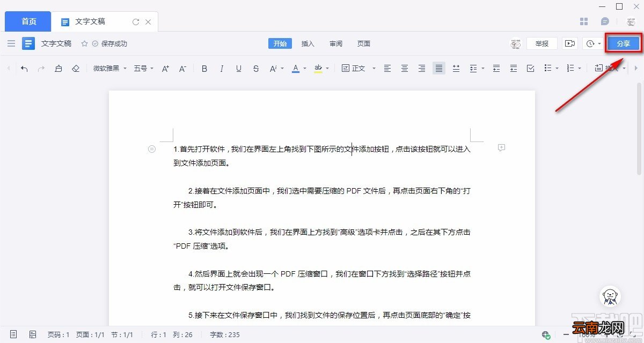Switch to page layout view in status bar
Screen dimensions: 644x343
13,334
